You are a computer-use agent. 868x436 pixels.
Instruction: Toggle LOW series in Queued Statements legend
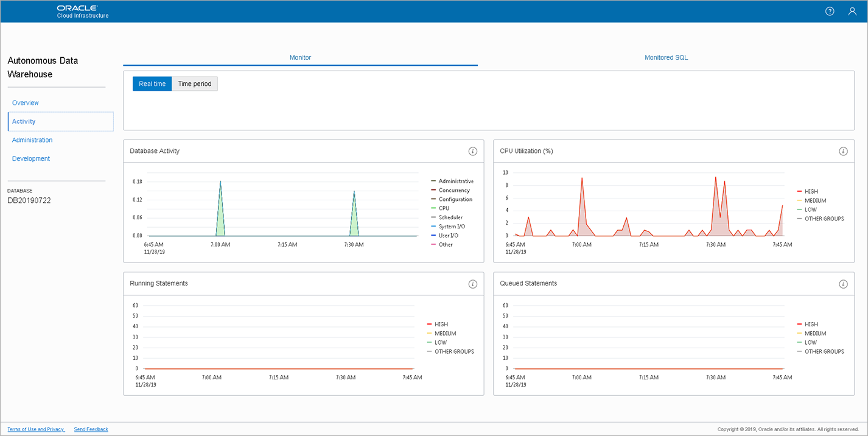(807, 342)
